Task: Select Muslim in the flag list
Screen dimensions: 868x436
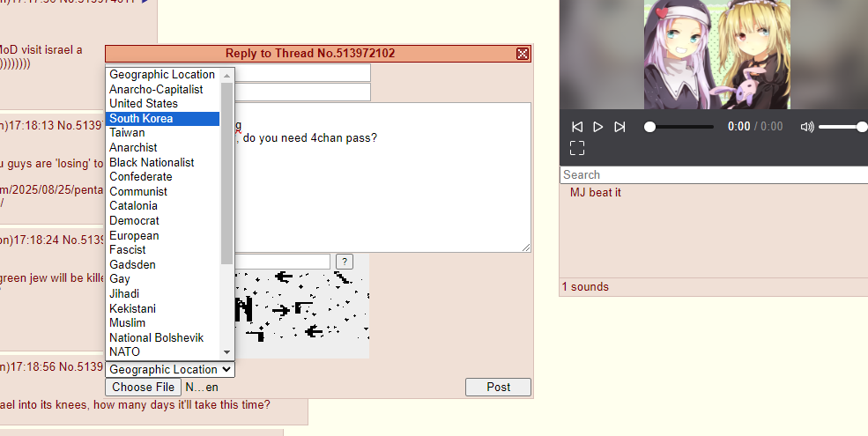Action: coord(163,322)
